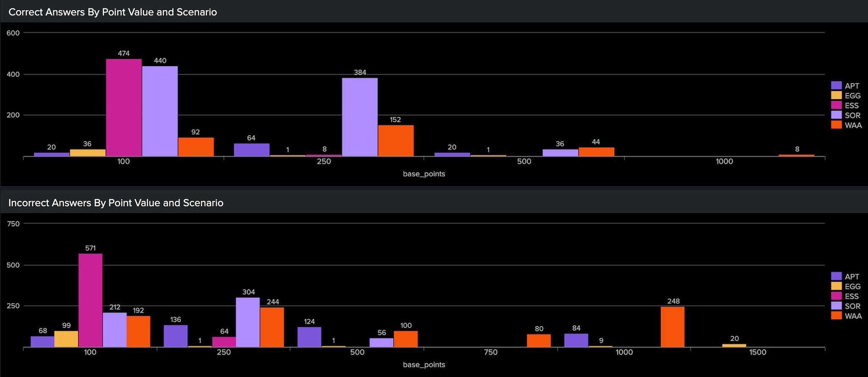Select the 20 EGG bar at 1500 points
The height and width of the screenshot is (377, 868).
tap(734, 346)
